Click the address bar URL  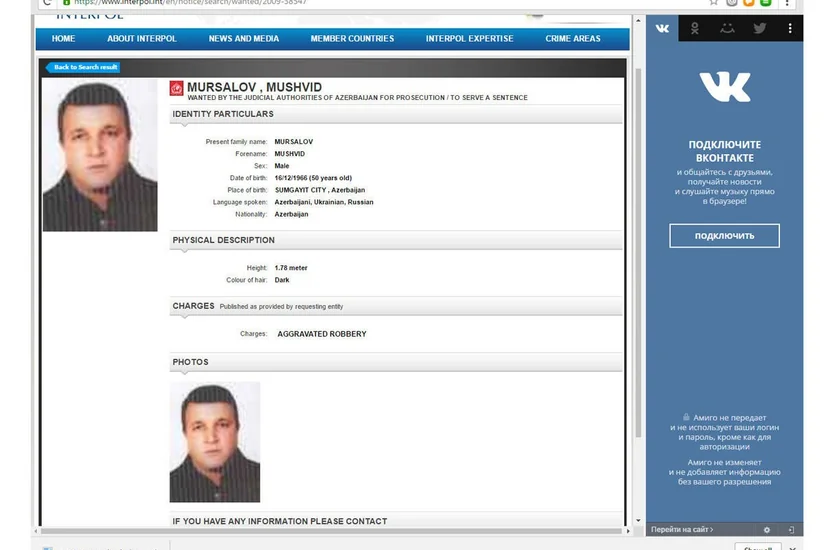point(190,3)
